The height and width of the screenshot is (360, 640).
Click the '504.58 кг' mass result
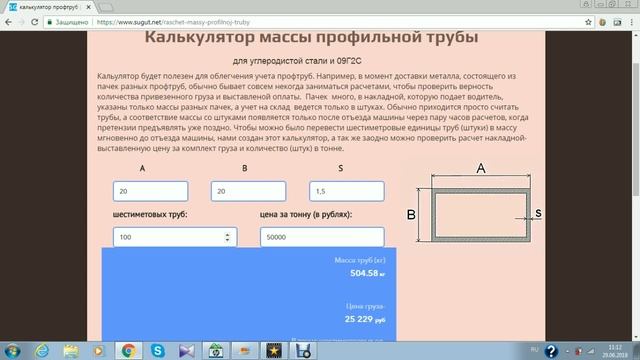point(367,273)
